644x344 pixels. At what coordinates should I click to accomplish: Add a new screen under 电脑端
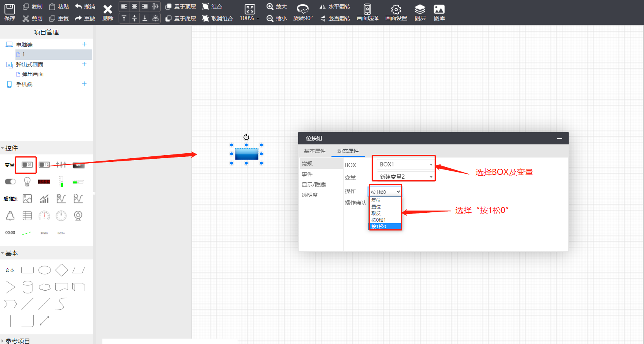click(x=84, y=44)
